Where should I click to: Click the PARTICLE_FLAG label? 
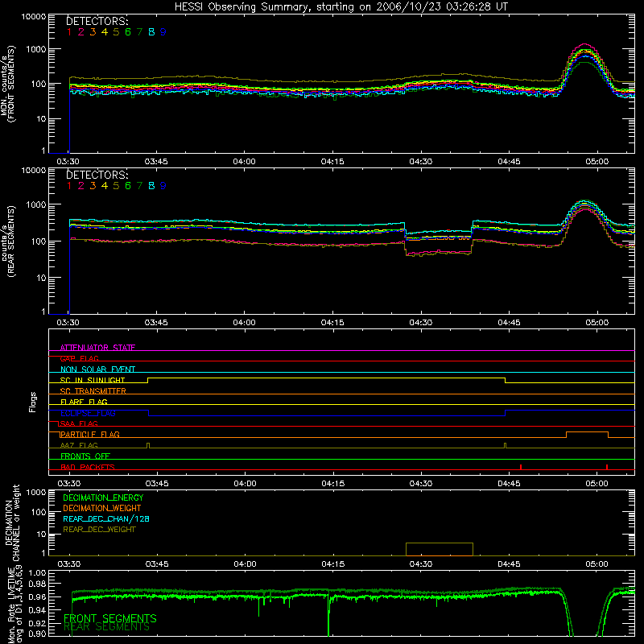90,435
